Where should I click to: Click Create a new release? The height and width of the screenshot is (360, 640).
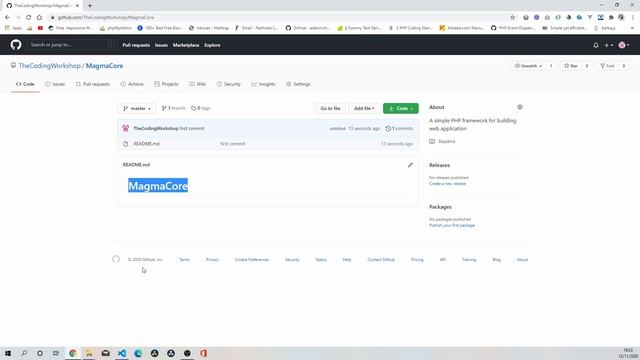pos(447,184)
